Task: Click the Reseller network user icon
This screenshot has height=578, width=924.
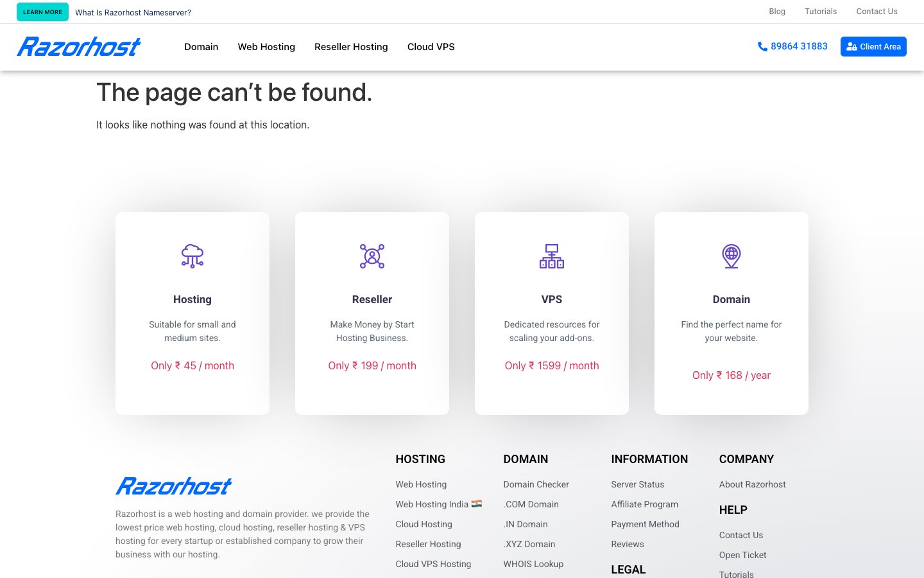Action: click(372, 256)
